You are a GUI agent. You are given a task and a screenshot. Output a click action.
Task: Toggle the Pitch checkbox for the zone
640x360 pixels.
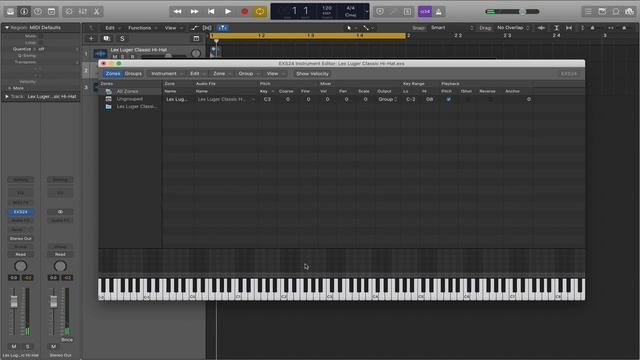click(x=449, y=99)
